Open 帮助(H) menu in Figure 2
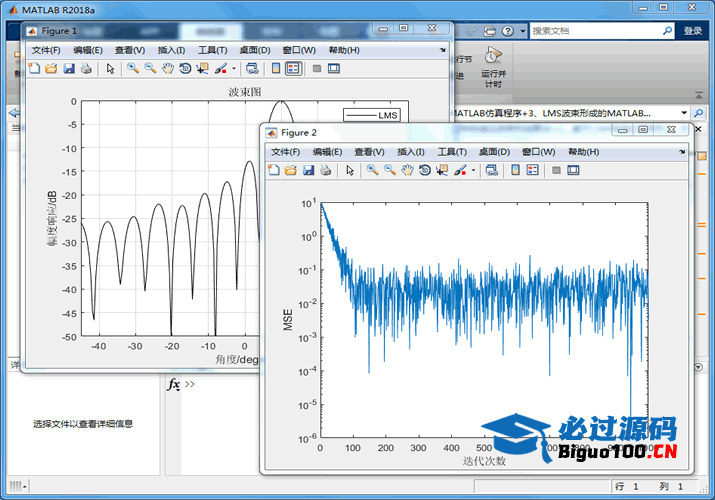This screenshot has height=500, width=715. tap(584, 152)
